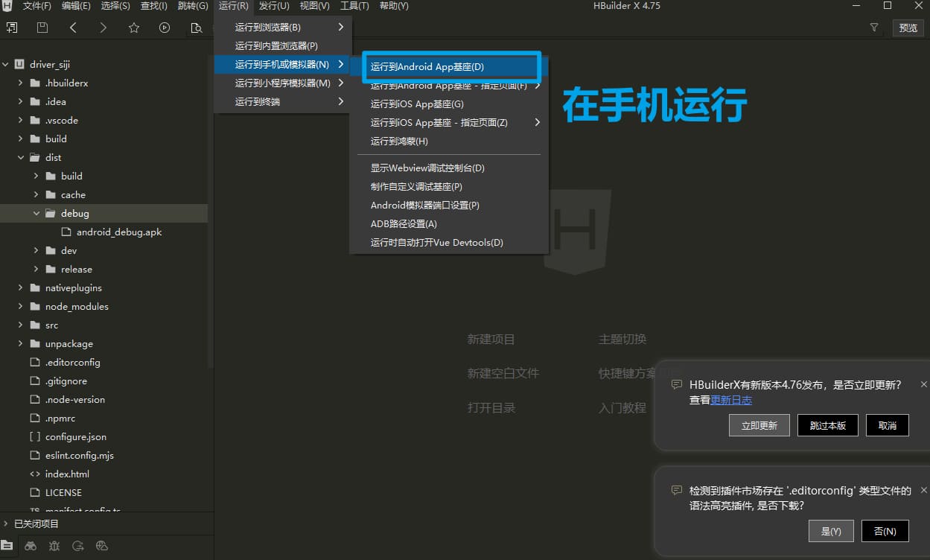Open the binoculars search panel icon
930x560 pixels.
point(31,546)
